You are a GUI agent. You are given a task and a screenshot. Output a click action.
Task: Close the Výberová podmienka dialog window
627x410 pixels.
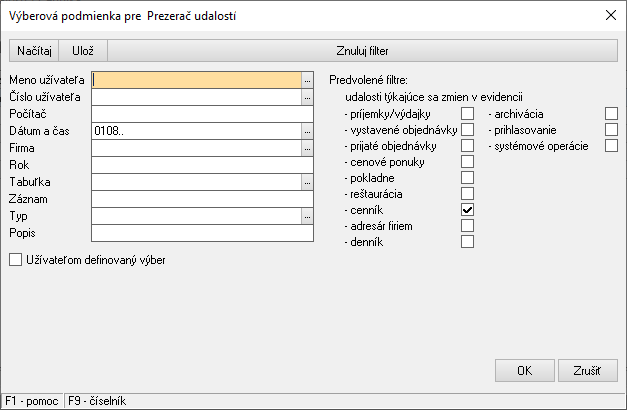coord(611,14)
